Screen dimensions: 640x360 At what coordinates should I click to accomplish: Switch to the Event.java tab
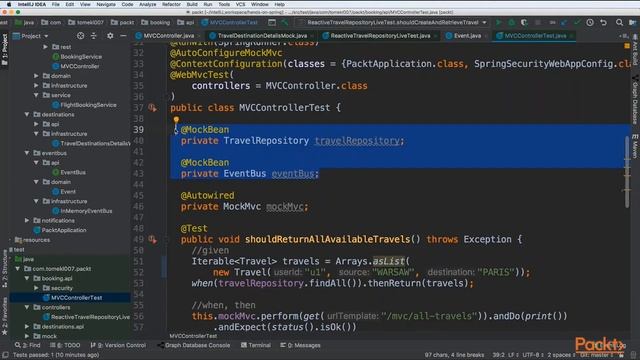click(x=467, y=36)
